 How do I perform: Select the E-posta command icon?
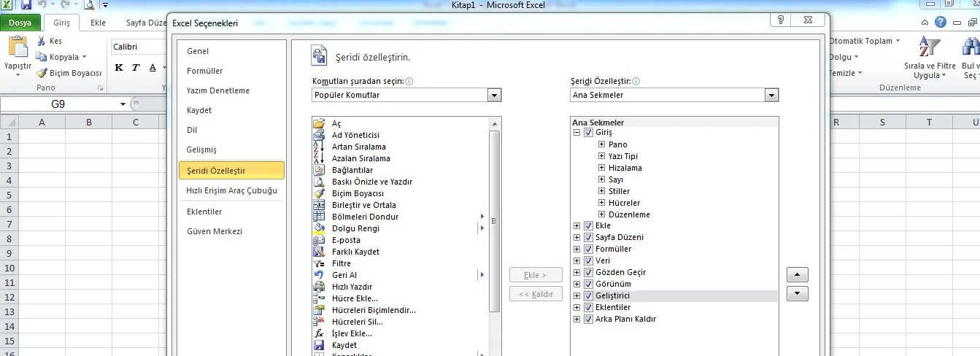[x=318, y=240]
